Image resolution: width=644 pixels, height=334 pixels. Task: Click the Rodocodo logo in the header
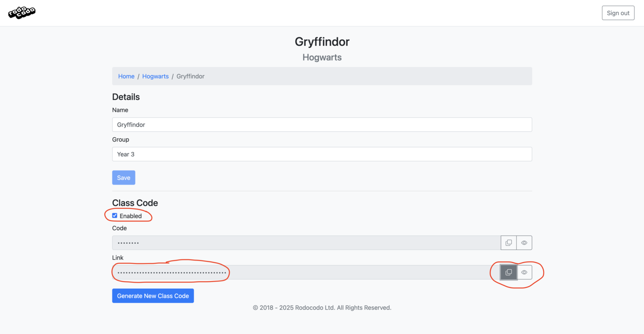(x=22, y=13)
